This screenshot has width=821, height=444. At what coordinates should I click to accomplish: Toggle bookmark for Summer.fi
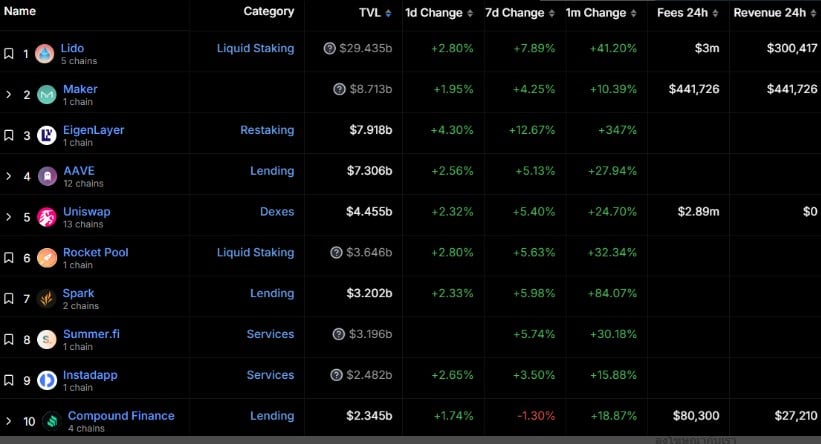coord(9,339)
